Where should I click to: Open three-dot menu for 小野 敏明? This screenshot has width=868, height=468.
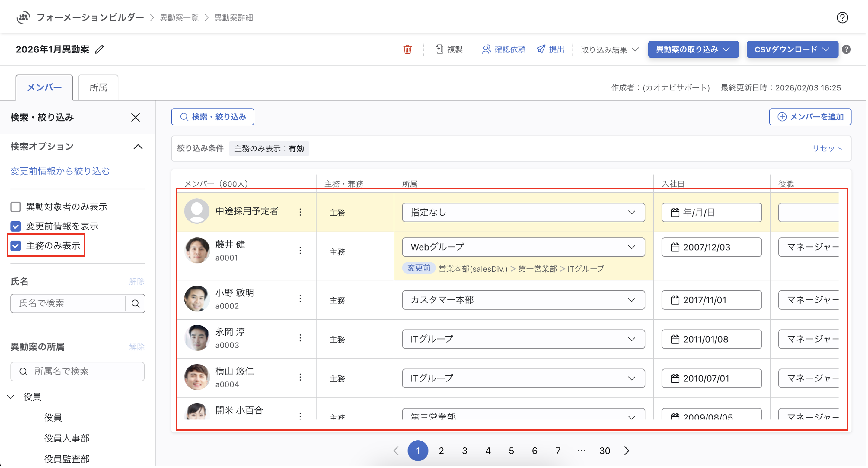click(x=300, y=299)
